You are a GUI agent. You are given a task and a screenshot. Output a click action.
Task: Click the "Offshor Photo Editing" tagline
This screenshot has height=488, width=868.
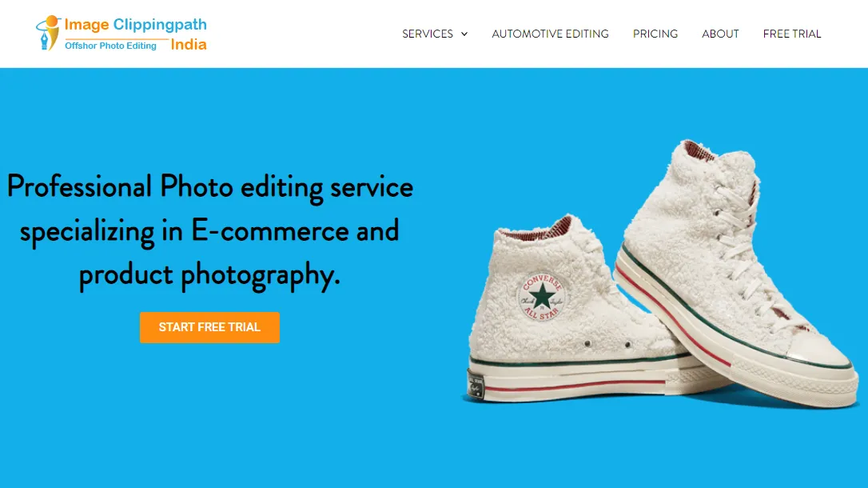(111, 46)
